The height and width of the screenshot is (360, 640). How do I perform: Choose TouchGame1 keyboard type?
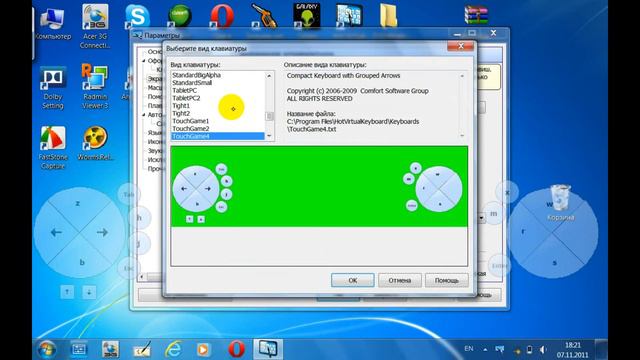(218, 121)
